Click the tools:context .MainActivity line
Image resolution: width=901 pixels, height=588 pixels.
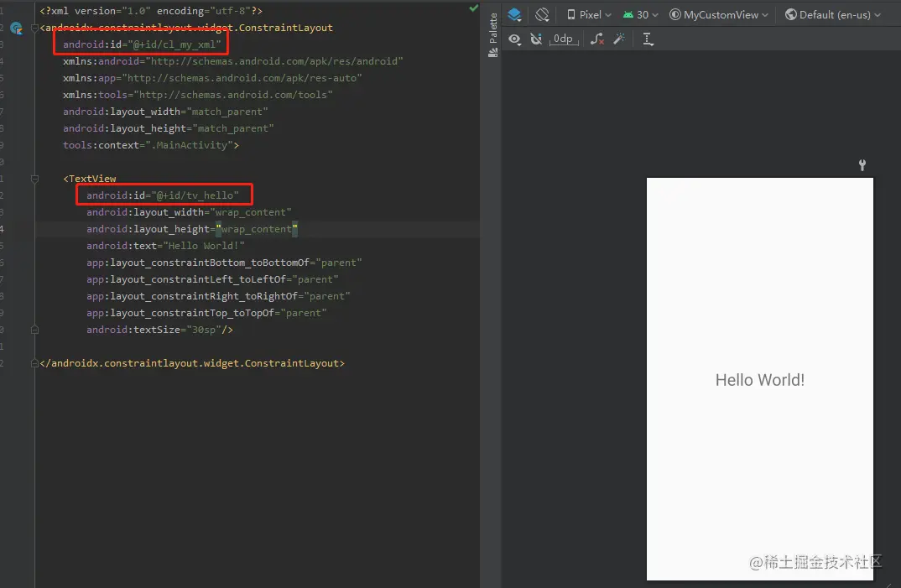(x=151, y=145)
